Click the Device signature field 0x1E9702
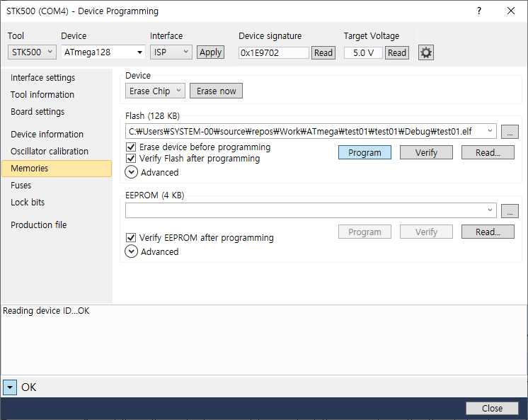The width and height of the screenshot is (528, 420). tap(274, 53)
